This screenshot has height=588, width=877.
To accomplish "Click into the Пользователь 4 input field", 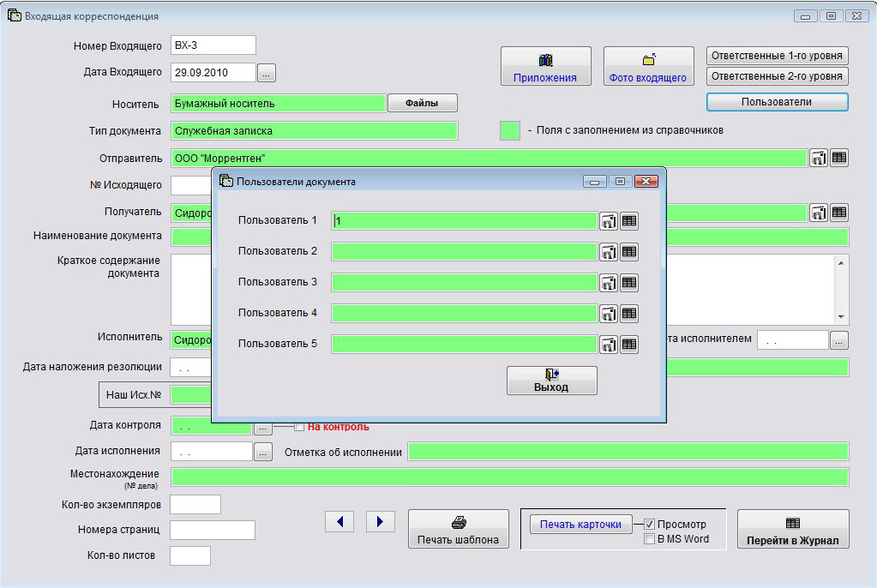I will point(464,314).
